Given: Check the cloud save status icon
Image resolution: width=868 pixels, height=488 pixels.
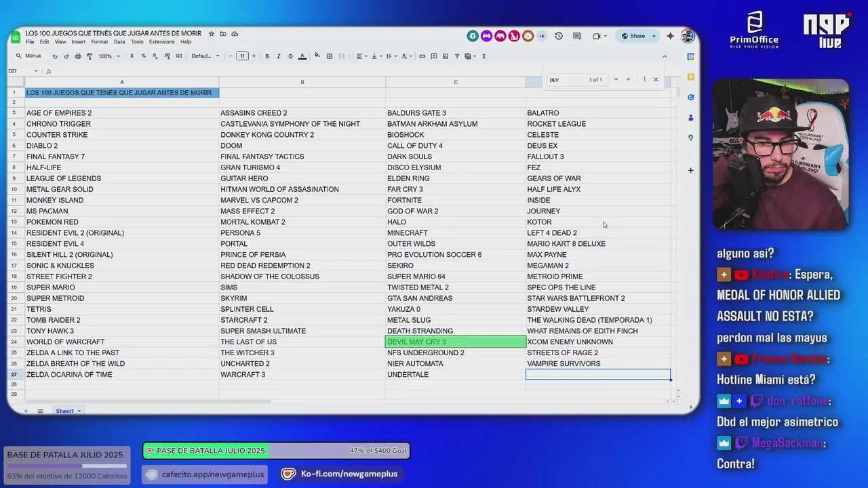Looking at the screenshot, I should (x=235, y=34).
